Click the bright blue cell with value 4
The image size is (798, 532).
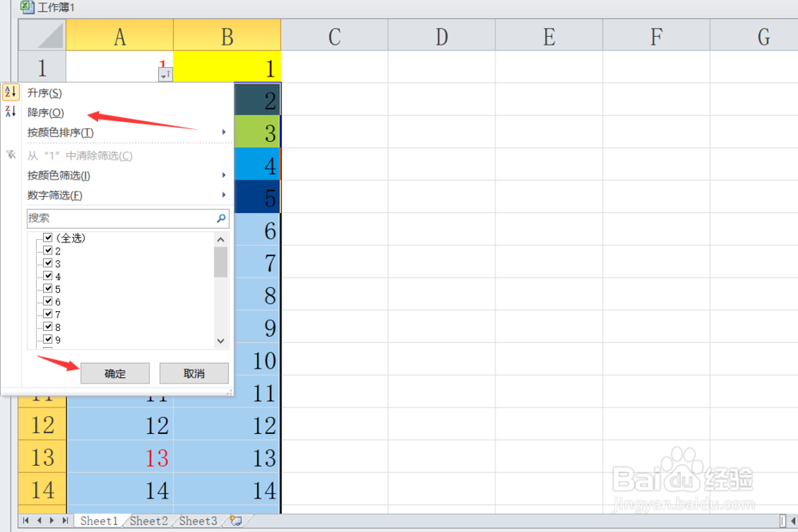click(x=257, y=164)
